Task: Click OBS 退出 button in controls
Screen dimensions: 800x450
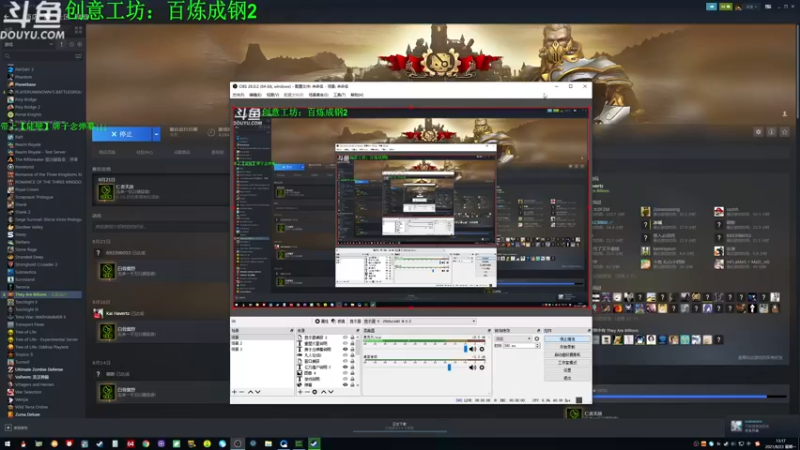Action: point(567,379)
